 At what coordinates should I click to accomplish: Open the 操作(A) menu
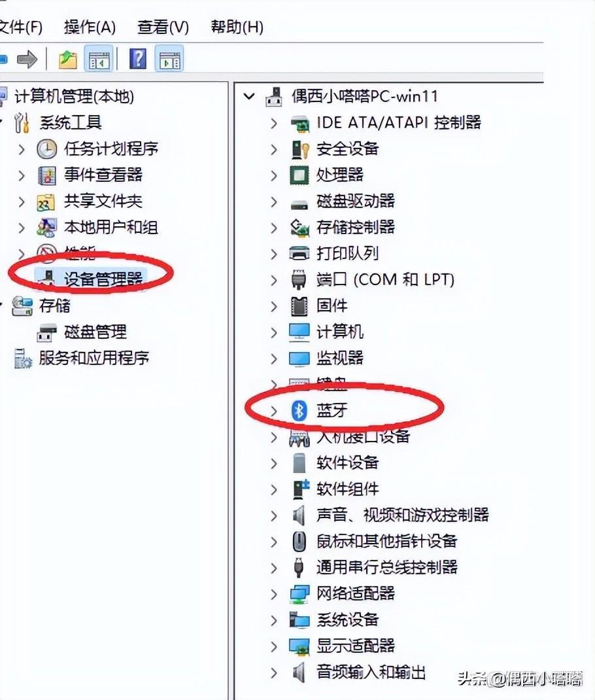(90, 27)
